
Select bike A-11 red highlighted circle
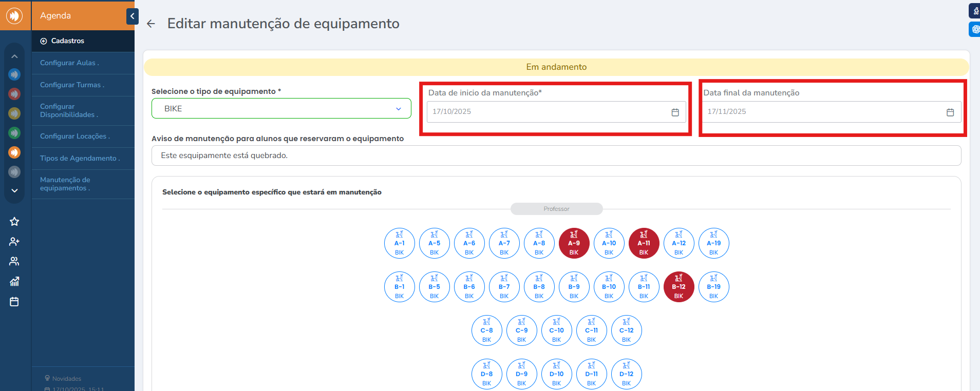click(644, 243)
